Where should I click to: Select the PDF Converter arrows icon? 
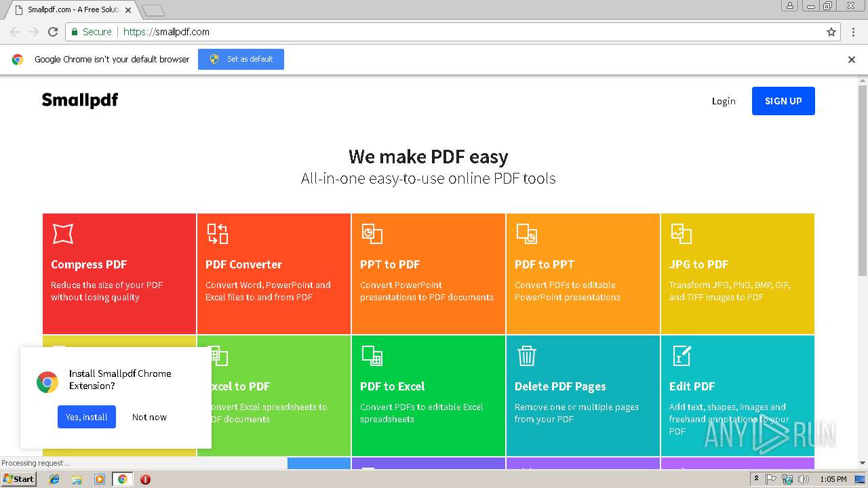pos(217,234)
